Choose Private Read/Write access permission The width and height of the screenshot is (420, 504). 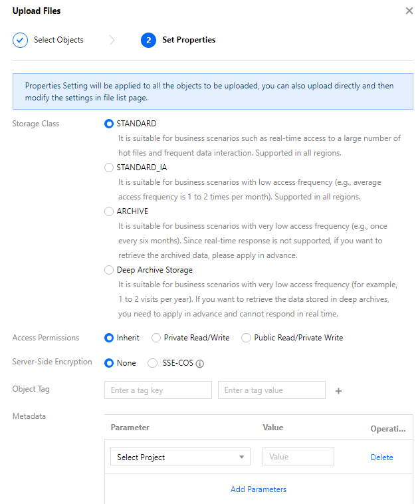point(157,338)
